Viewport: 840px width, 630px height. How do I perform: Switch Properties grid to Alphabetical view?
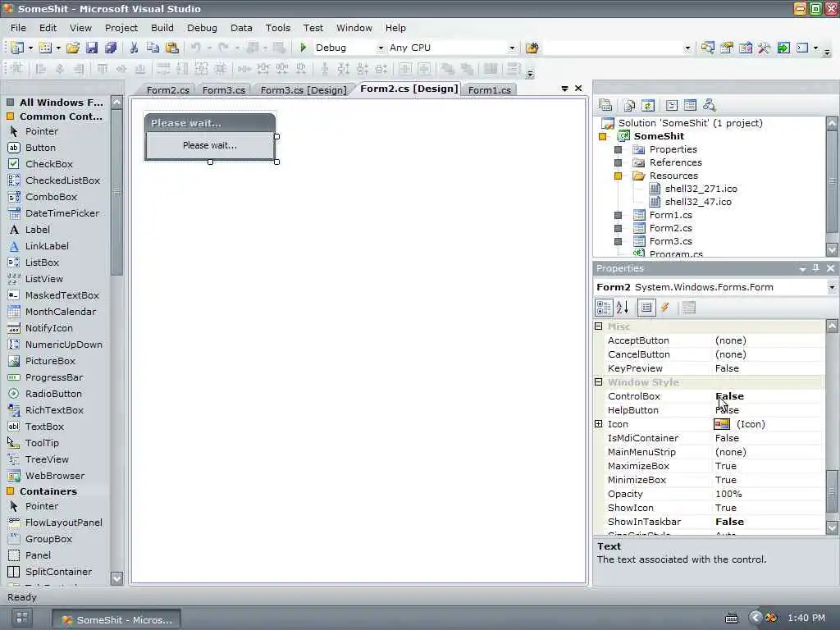tap(623, 308)
